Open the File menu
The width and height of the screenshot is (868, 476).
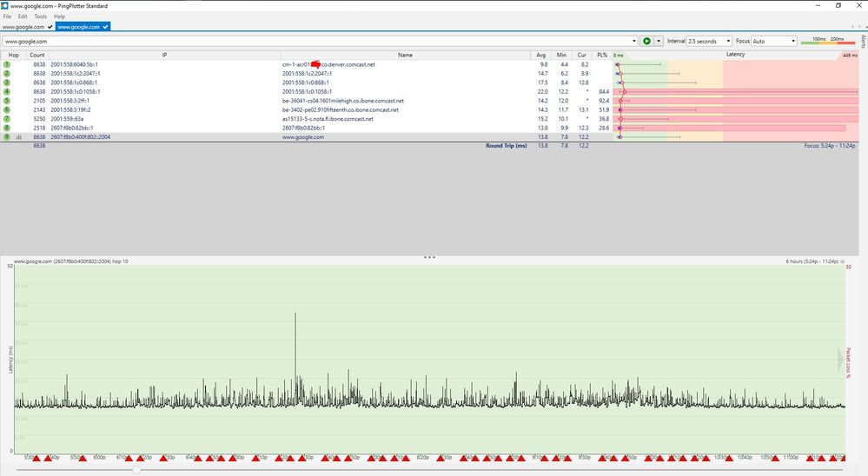(x=7, y=17)
